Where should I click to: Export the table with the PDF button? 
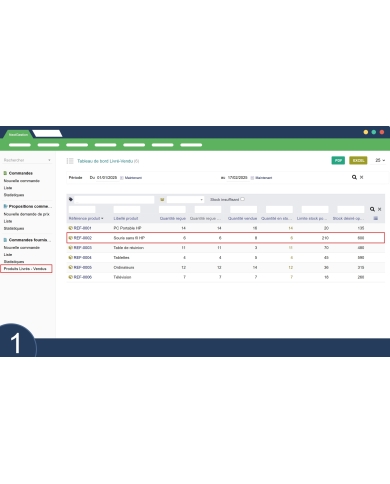338,160
